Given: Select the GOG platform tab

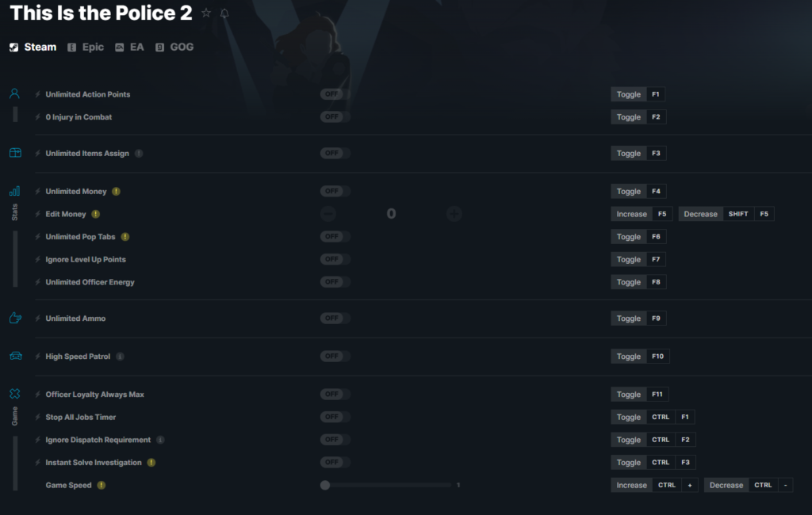Looking at the screenshot, I should [x=174, y=47].
